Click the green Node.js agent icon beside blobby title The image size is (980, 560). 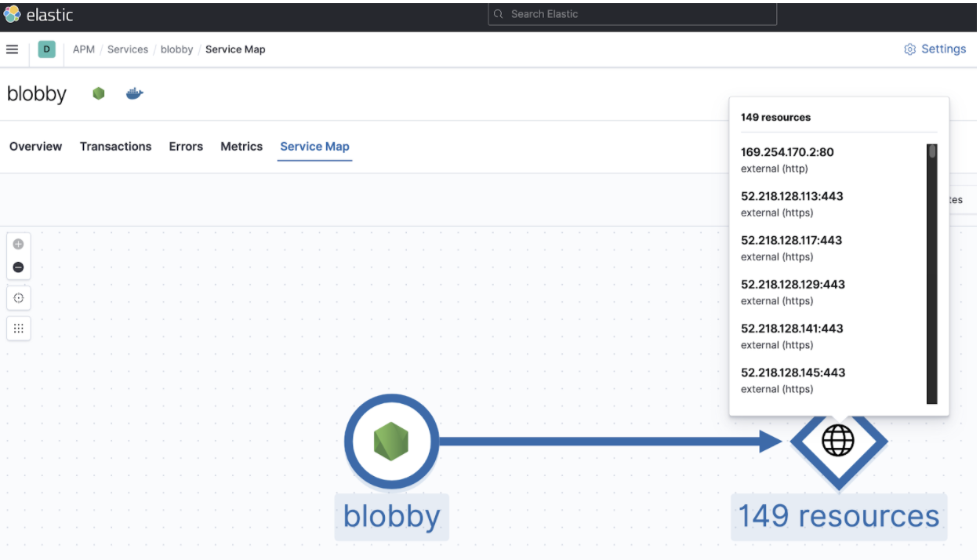98,94
